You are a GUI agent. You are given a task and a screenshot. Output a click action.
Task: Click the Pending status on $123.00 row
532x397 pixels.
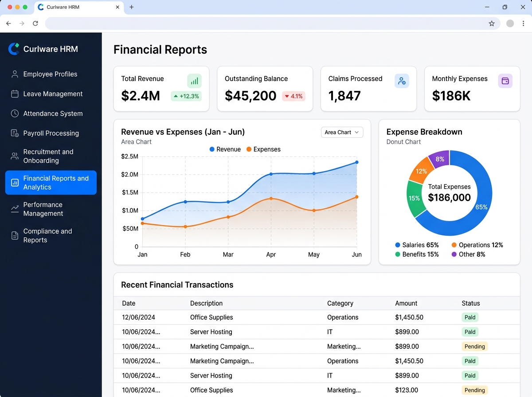click(x=475, y=390)
